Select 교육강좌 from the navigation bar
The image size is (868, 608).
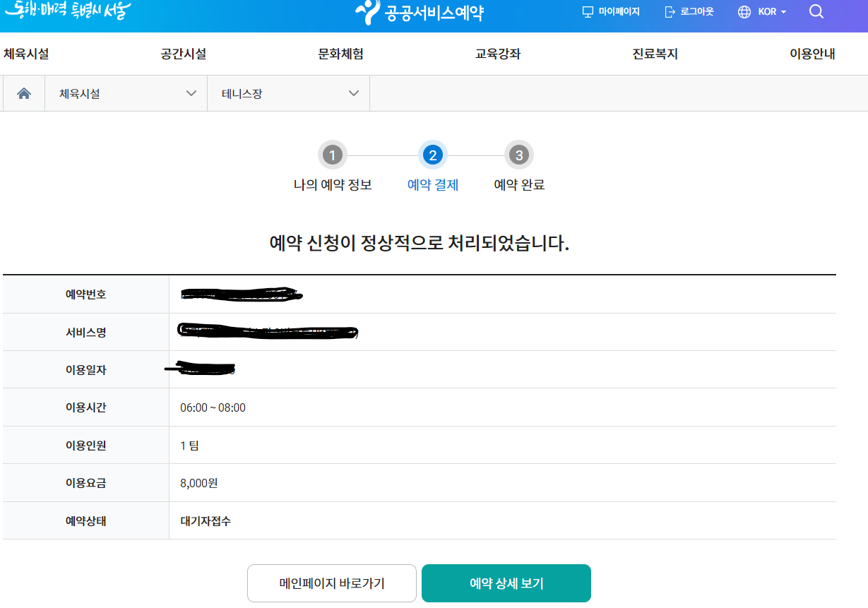click(x=497, y=54)
